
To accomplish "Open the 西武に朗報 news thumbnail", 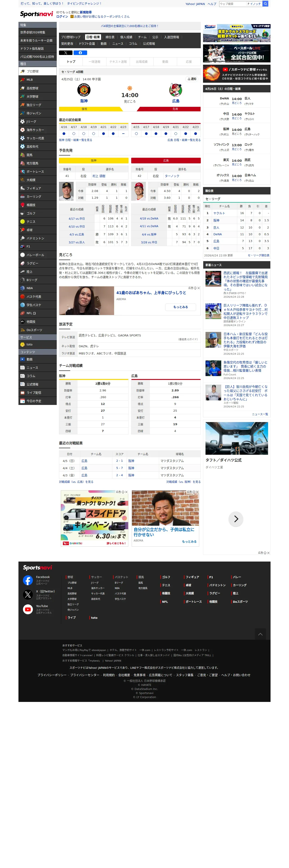I will pos(213,278).
